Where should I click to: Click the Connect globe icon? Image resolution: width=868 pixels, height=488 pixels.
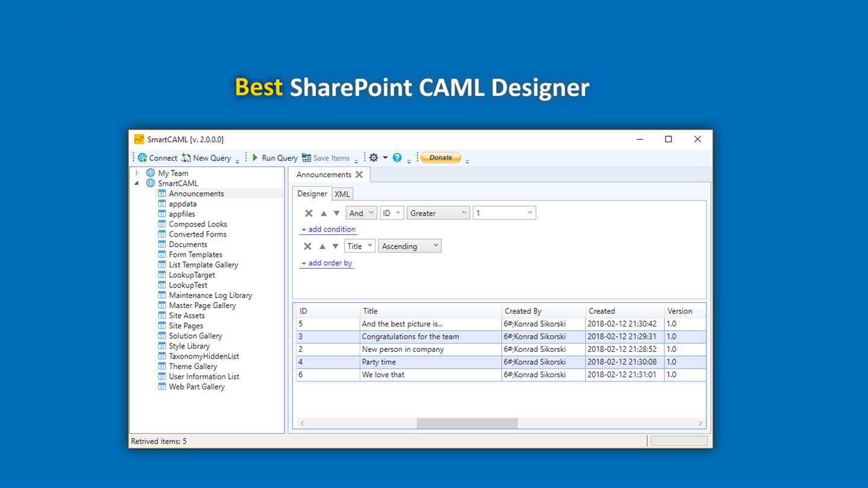tap(143, 158)
